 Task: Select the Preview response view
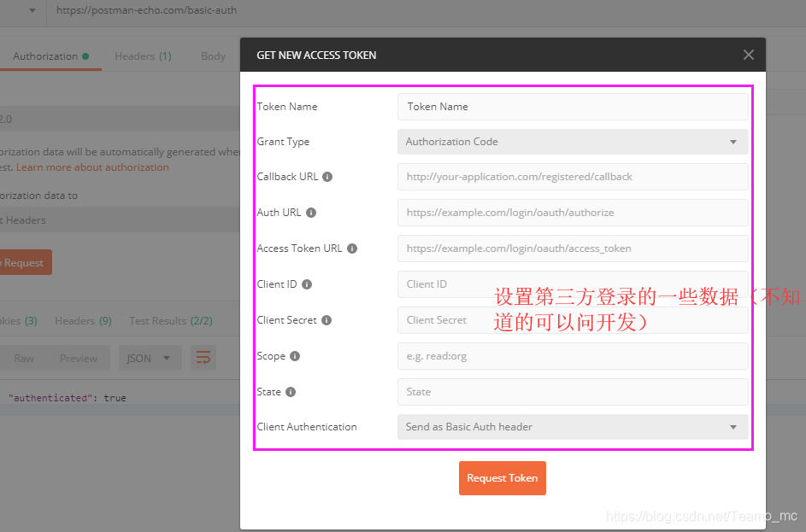click(x=78, y=359)
